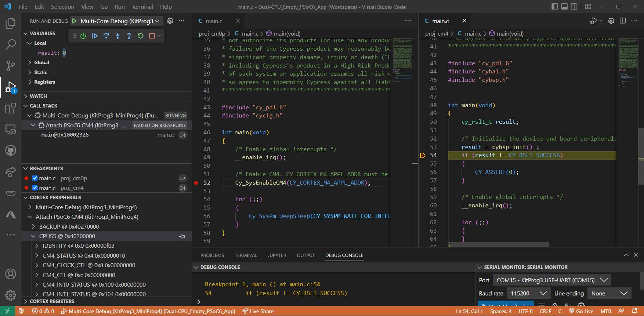Expand the Global variables section
The image size is (644, 316).
(41, 63)
